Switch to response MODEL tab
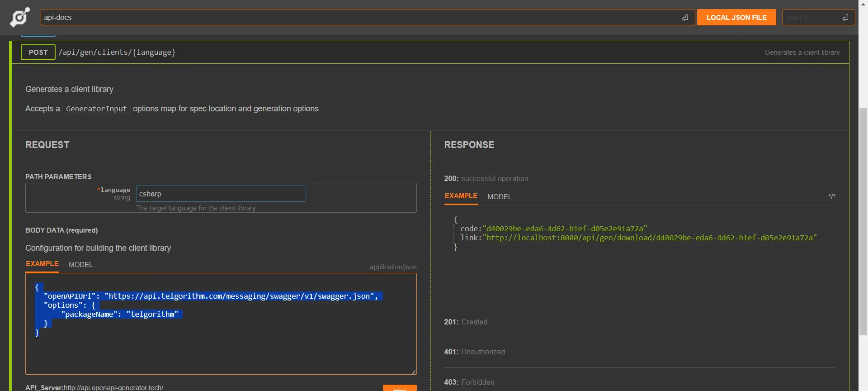This screenshot has width=868, height=391. (500, 197)
